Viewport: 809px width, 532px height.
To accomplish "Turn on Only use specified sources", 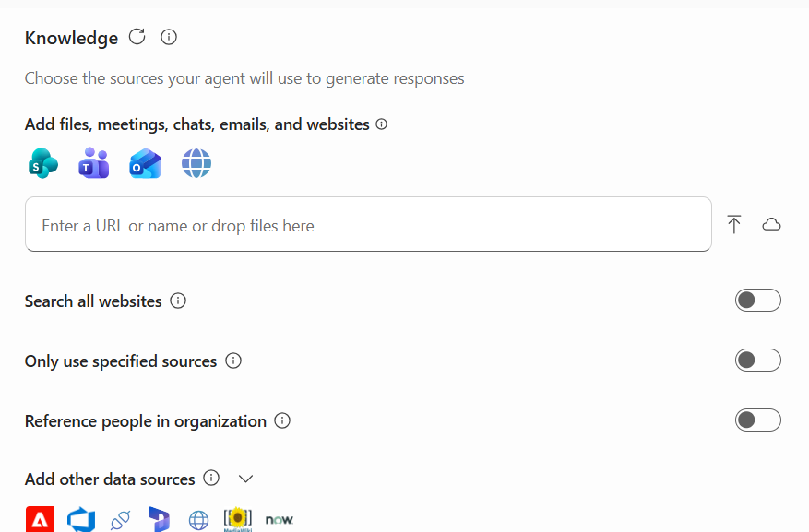I will tap(757, 360).
